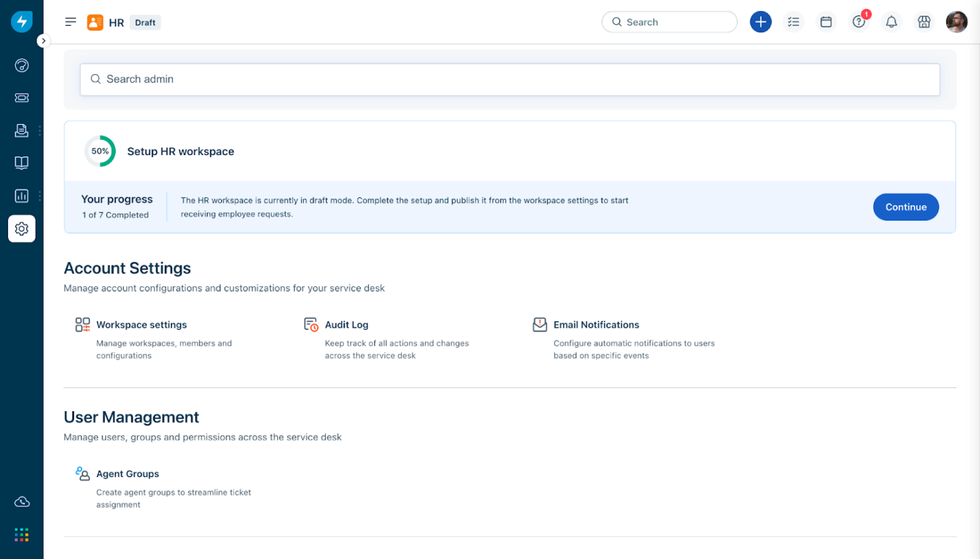Viewport: 980px width, 559px height.
Task: Collapse navigation using the hamburger icon
Action: [70, 21]
